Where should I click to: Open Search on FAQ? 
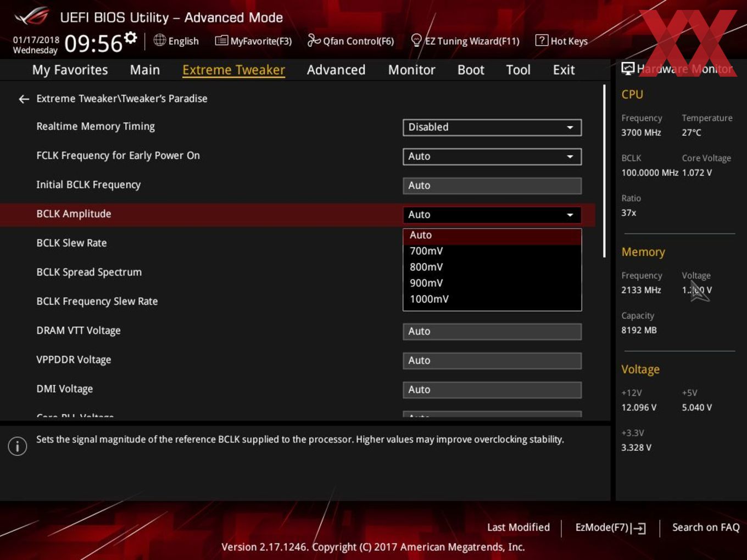pyautogui.click(x=706, y=527)
